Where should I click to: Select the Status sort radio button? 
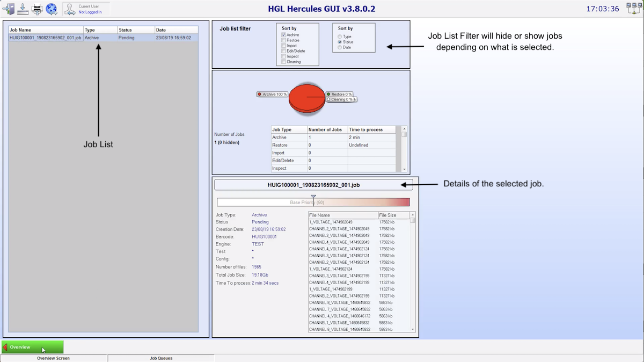340,42
